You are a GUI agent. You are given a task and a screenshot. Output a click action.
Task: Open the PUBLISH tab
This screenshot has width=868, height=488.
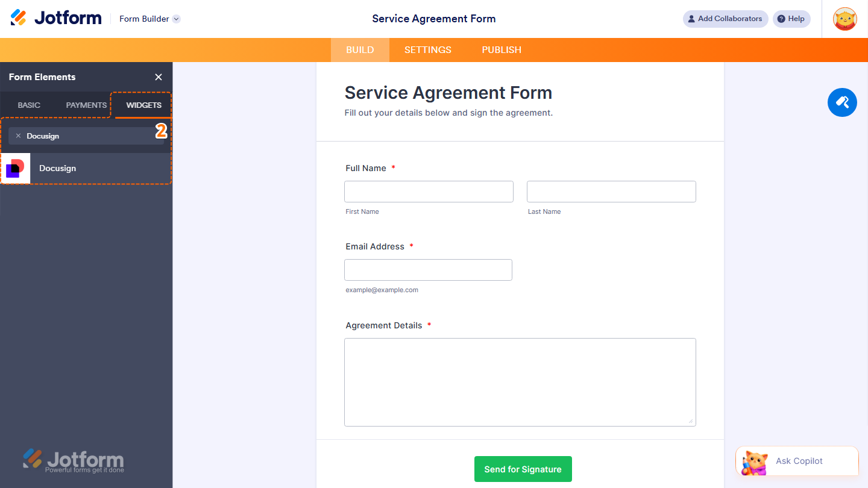click(501, 49)
